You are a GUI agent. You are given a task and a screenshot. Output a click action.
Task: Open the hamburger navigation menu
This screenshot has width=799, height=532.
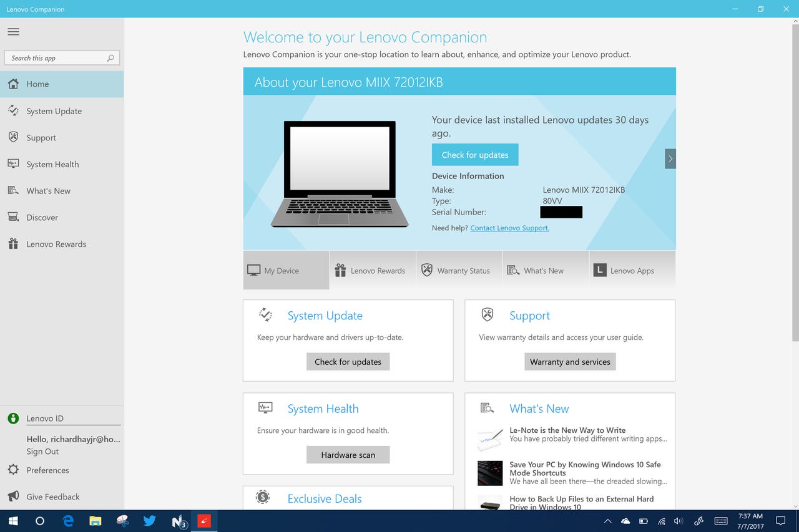click(13, 31)
